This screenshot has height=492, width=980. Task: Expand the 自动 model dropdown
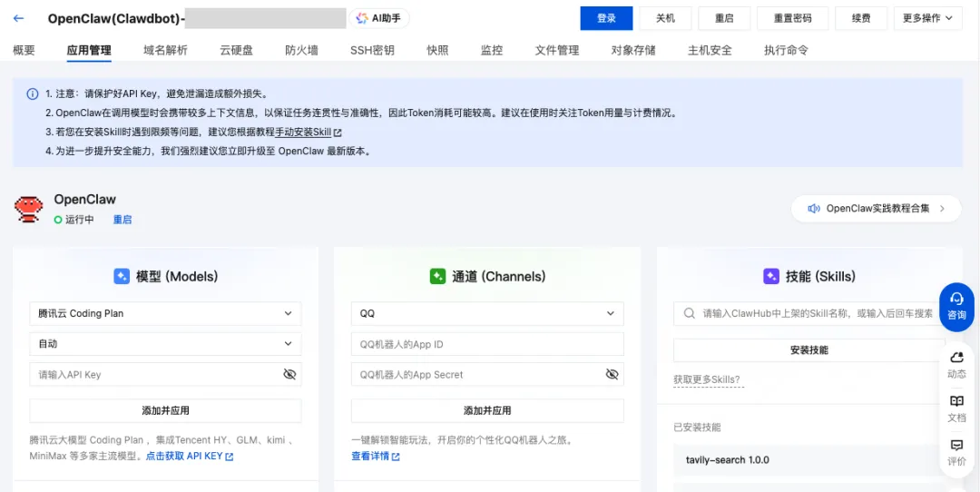coord(166,344)
